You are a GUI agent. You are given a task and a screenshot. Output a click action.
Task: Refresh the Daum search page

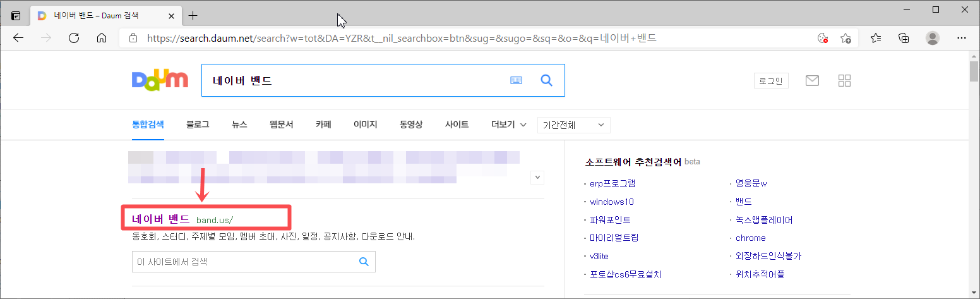point(74,38)
